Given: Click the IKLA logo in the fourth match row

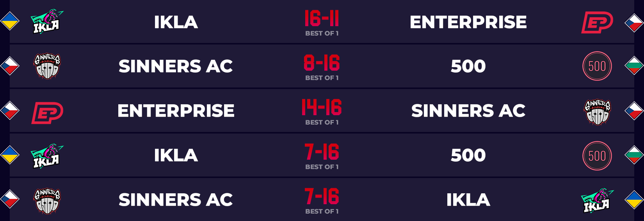Looking at the screenshot, I should [x=47, y=156].
